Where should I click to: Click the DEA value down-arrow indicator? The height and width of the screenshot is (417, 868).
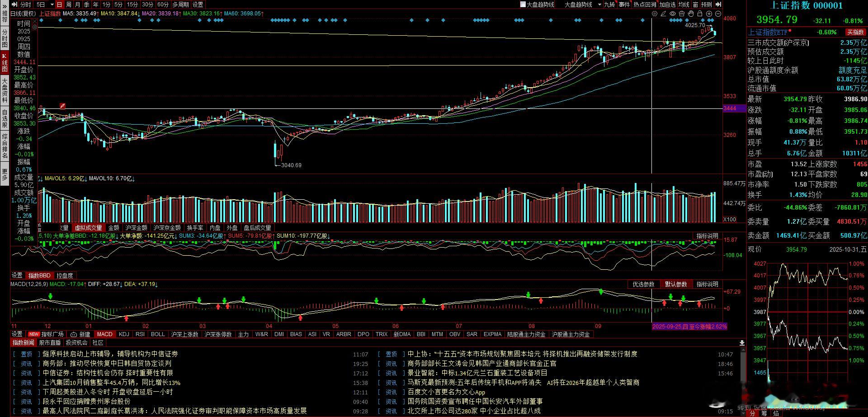(157, 285)
